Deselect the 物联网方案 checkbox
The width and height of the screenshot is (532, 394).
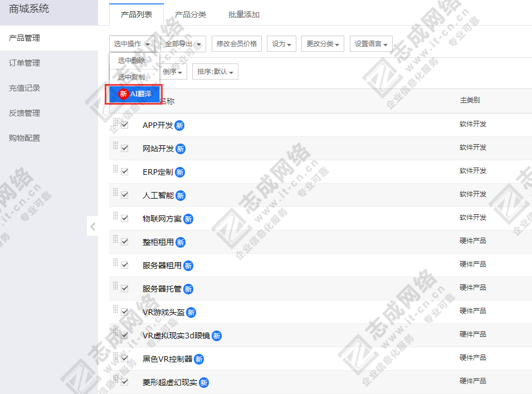click(125, 218)
